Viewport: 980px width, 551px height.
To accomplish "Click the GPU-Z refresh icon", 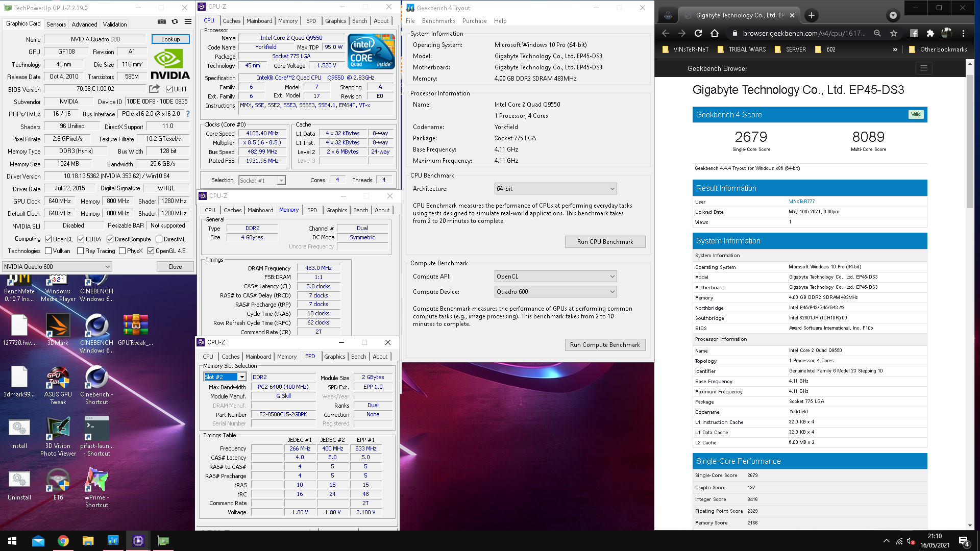I will pyautogui.click(x=175, y=21).
